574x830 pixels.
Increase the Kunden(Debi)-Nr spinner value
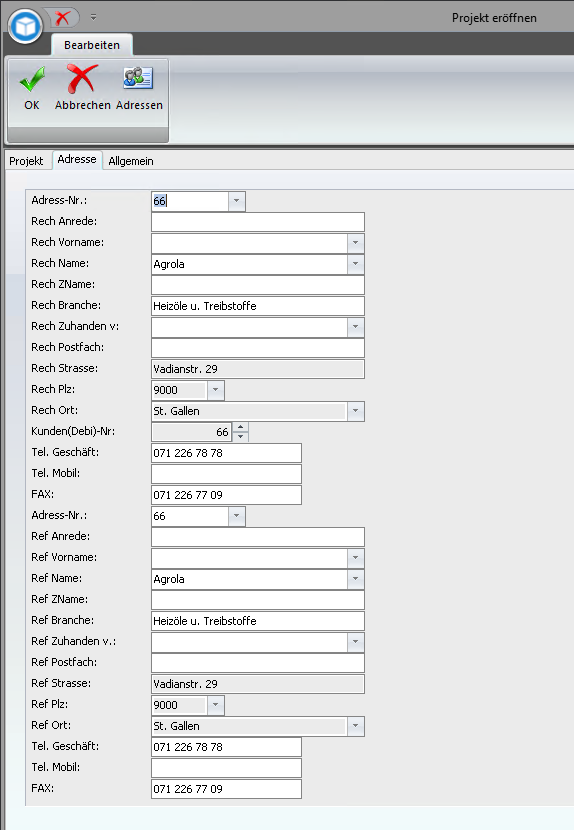click(x=240, y=427)
